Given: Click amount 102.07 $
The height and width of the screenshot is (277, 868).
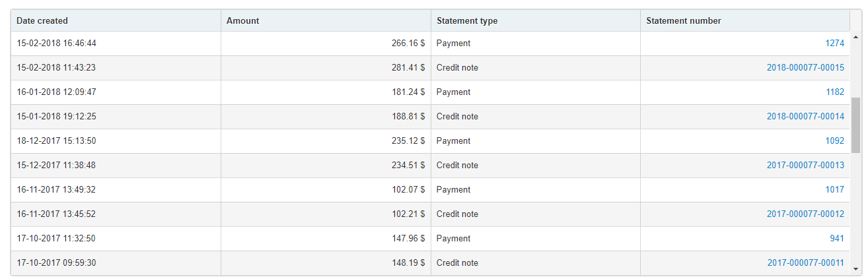Looking at the screenshot, I should (x=408, y=190).
